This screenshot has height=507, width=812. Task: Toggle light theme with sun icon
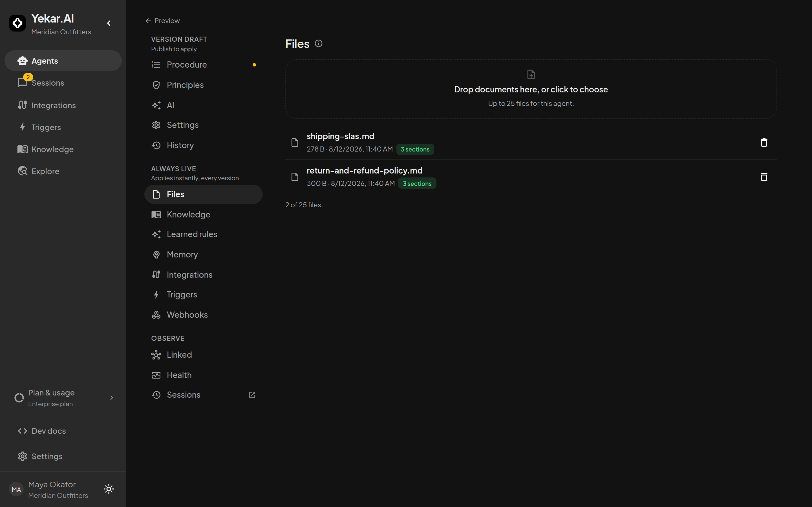click(x=109, y=489)
